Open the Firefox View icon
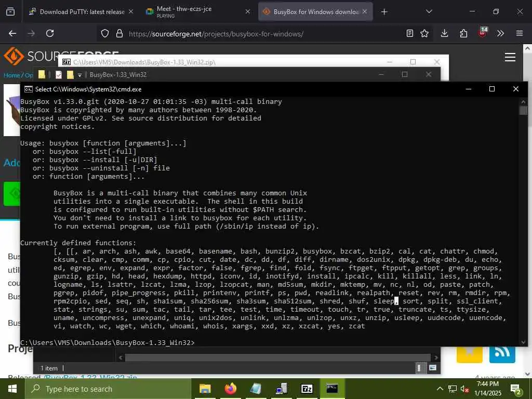The height and width of the screenshot is (399, 532). (x=10, y=12)
